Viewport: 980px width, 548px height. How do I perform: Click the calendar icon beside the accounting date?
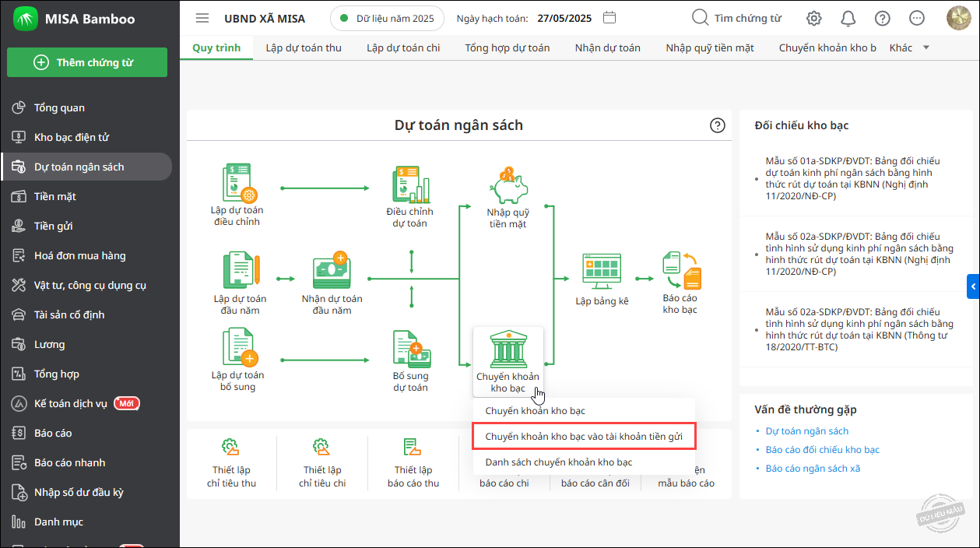(x=610, y=18)
